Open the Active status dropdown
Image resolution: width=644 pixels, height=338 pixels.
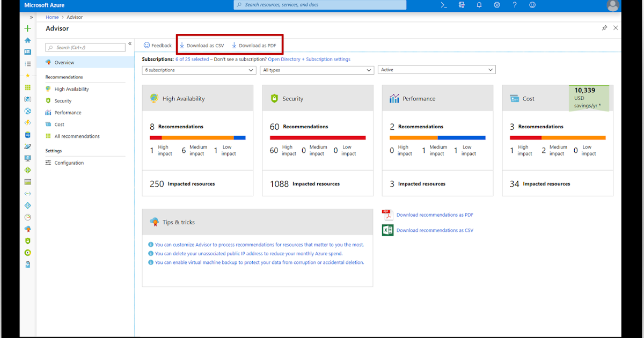tap(436, 69)
